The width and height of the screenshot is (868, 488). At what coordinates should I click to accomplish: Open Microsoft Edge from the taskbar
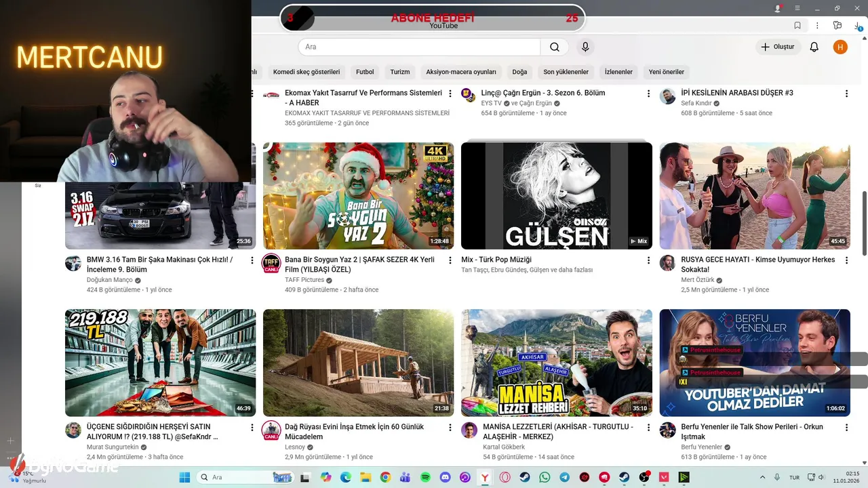pos(346,477)
